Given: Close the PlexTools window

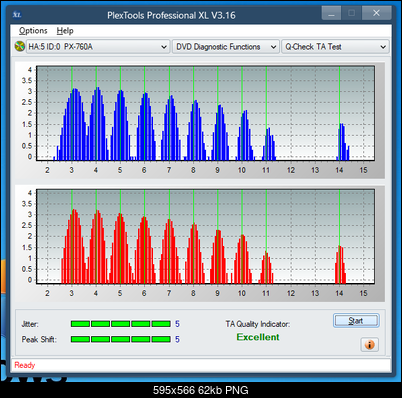Looking at the screenshot, I should [x=377, y=13].
